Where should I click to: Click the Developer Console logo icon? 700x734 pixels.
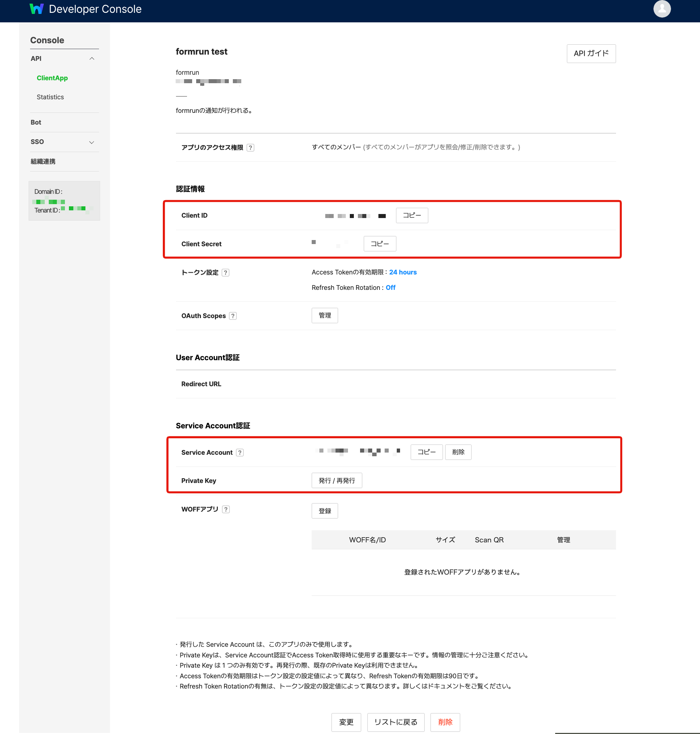click(x=36, y=9)
